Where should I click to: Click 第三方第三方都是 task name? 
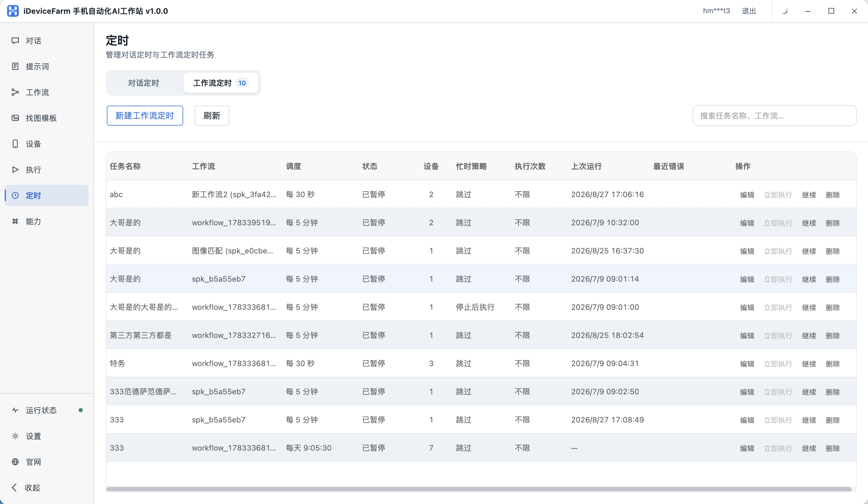141,335
